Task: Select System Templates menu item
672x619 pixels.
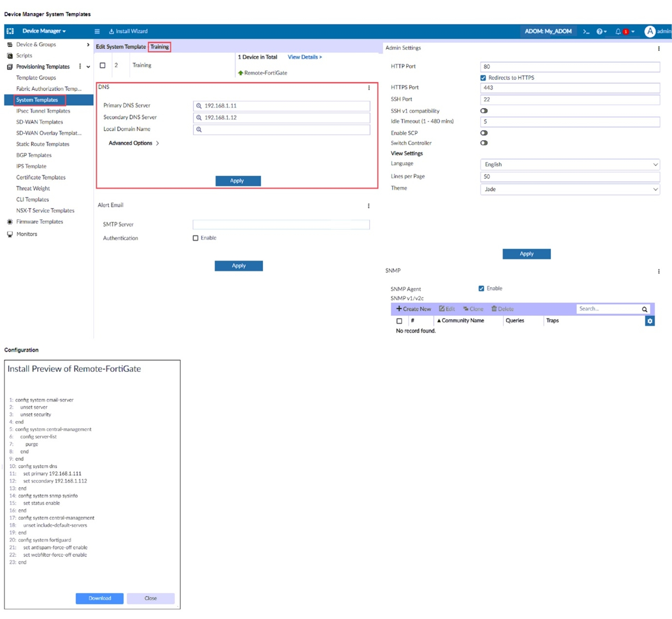Action: click(x=37, y=100)
